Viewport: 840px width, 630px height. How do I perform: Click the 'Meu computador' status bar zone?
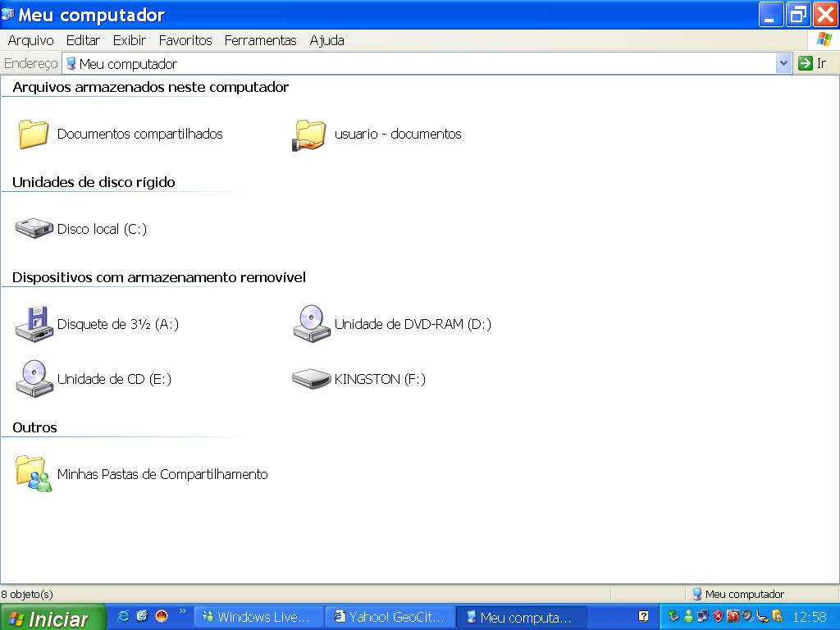738,594
